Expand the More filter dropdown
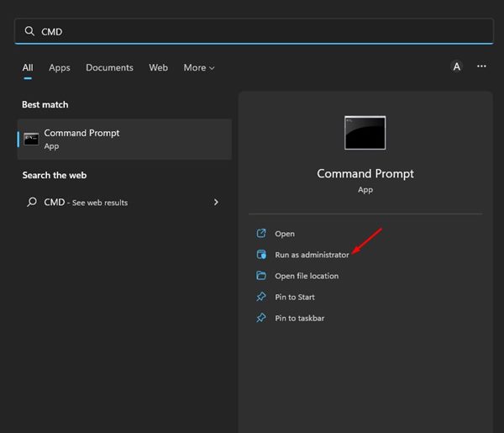 [199, 67]
